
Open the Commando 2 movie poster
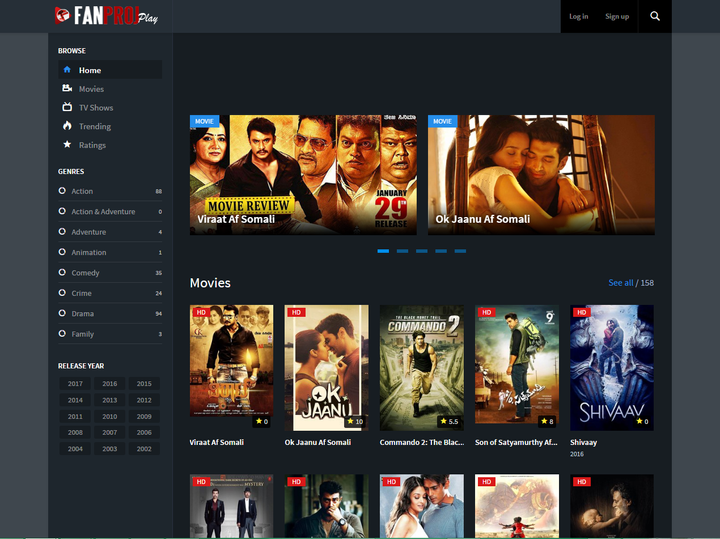tap(422, 367)
